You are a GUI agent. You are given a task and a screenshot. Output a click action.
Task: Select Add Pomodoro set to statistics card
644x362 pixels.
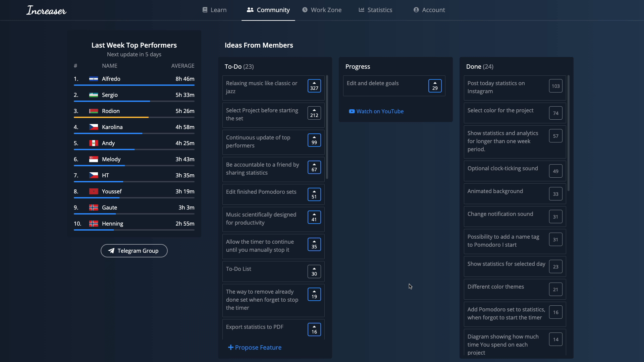515,314
